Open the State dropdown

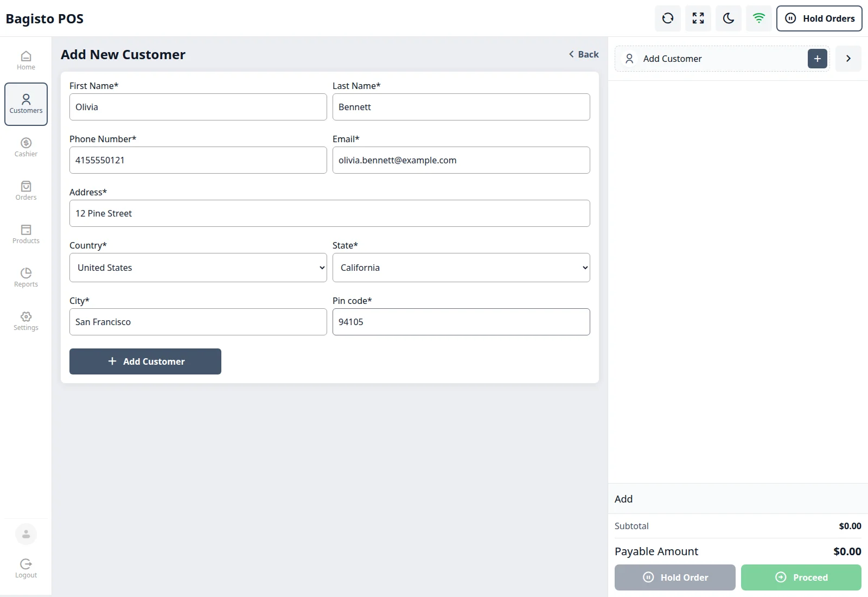461,268
